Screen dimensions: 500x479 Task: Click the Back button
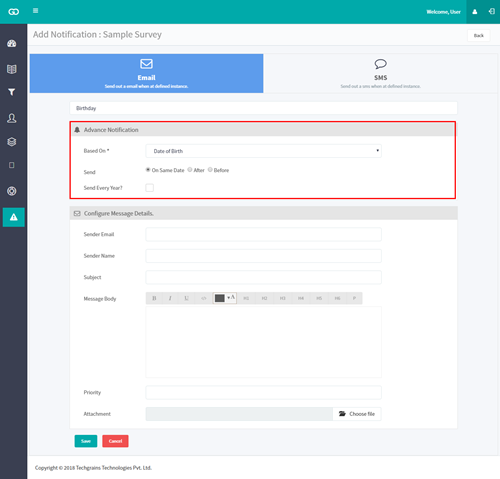point(479,35)
